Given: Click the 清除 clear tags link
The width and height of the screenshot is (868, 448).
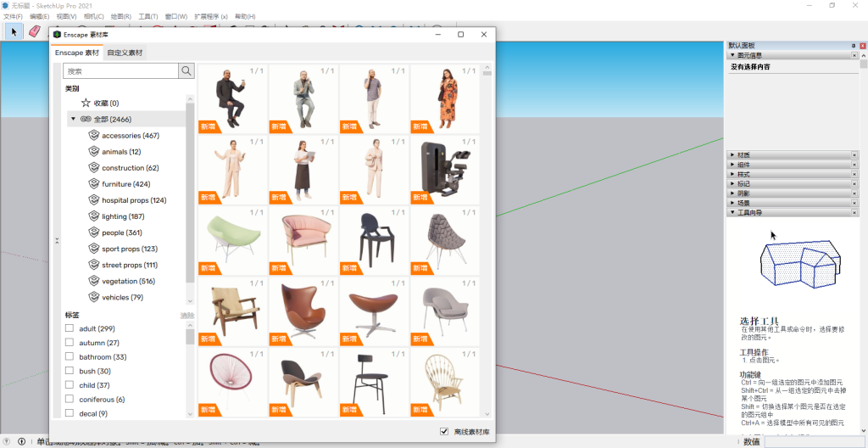Looking at the screenshot, I should 186,316.
